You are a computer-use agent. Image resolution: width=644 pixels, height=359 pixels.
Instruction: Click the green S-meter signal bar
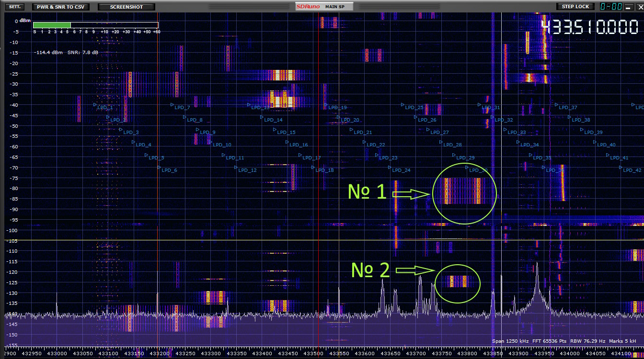point(52,25)
